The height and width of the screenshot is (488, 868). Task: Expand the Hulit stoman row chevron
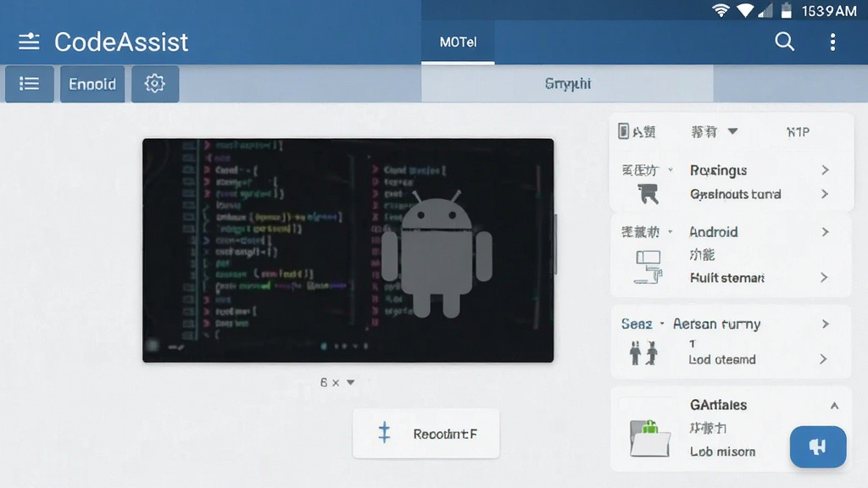click(824, 278)
